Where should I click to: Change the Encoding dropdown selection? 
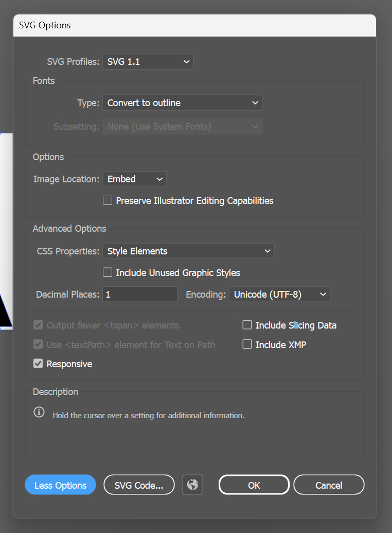point(279,295)
